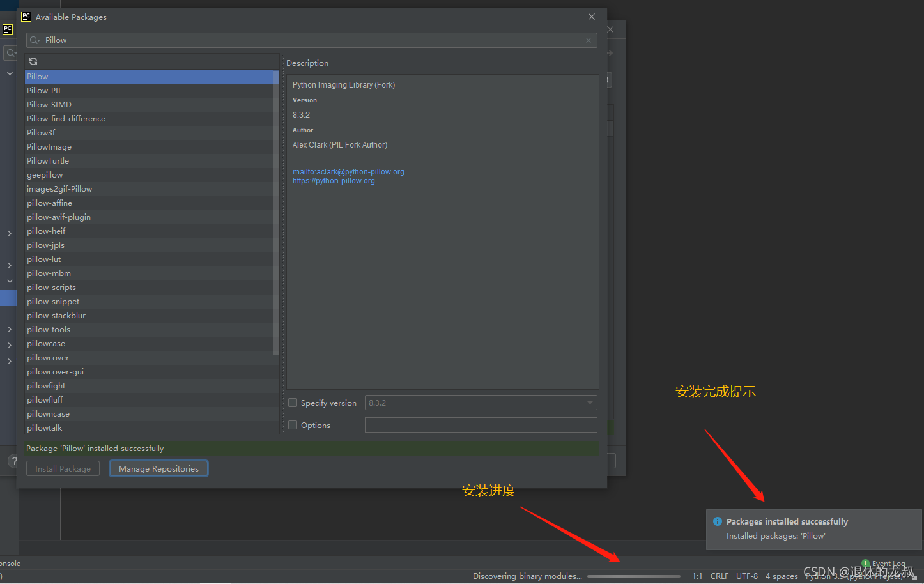Click the 'Alex Clark (PIL Fork Author)' text
Screen dimensions: 924x584
click(340, 145)
